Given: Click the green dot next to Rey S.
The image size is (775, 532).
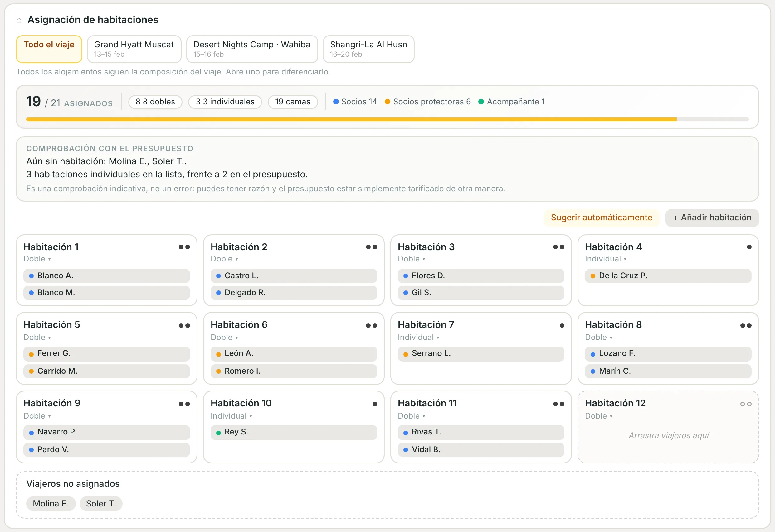Looking at the screenshot, I should click(x=218, y=433).
